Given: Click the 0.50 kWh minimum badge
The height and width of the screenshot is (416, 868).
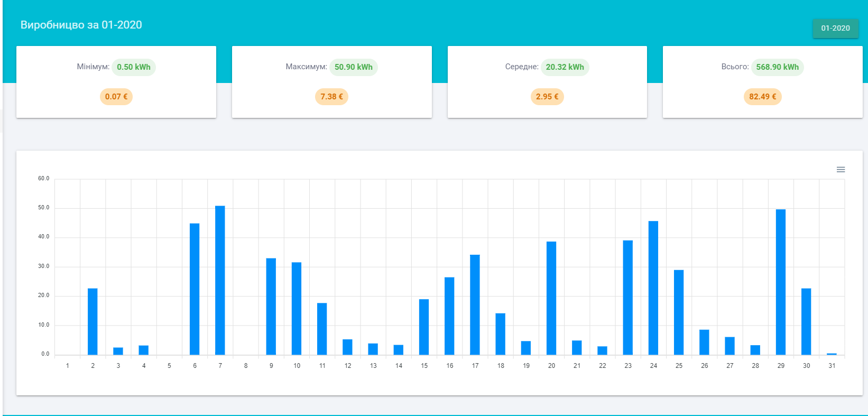Looking at the screenshot, I should (134, 67).
